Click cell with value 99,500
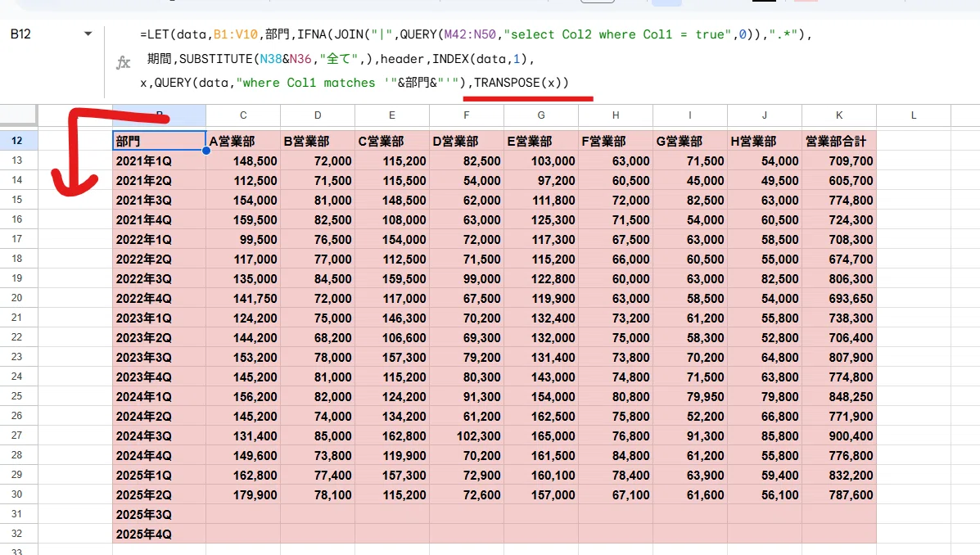 pos(243,239)
